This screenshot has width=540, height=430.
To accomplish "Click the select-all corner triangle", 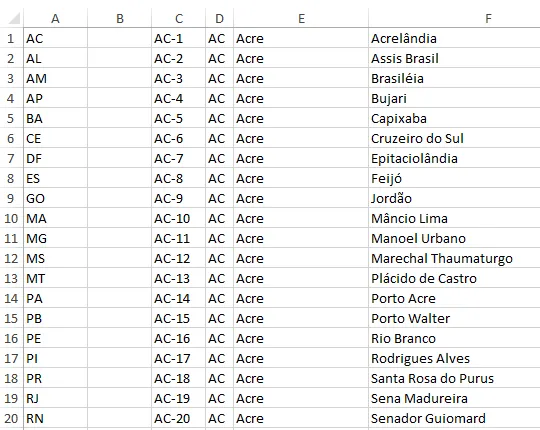I will coord(14,19).
